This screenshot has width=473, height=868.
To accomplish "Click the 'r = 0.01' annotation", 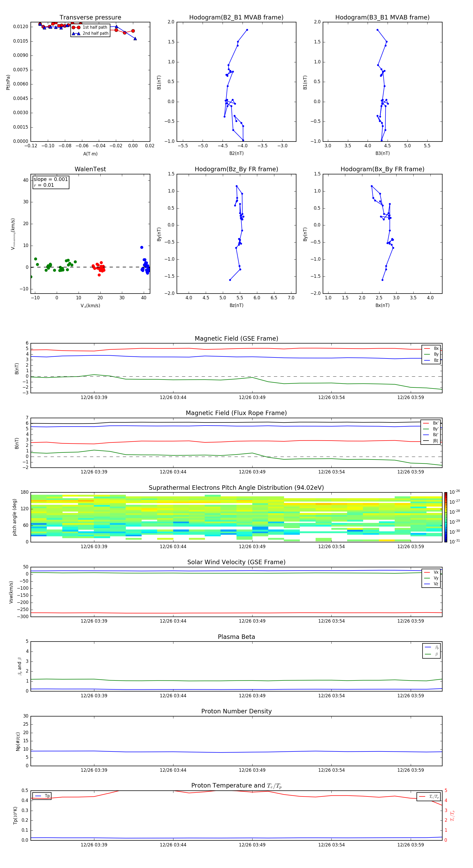I will click(44, 185).
